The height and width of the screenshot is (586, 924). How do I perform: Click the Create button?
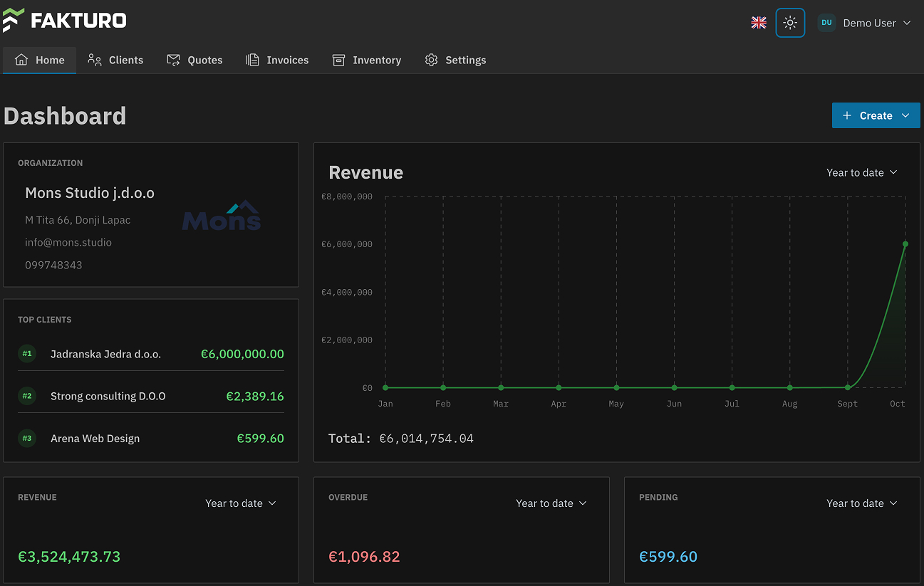[x=876, y=115]
